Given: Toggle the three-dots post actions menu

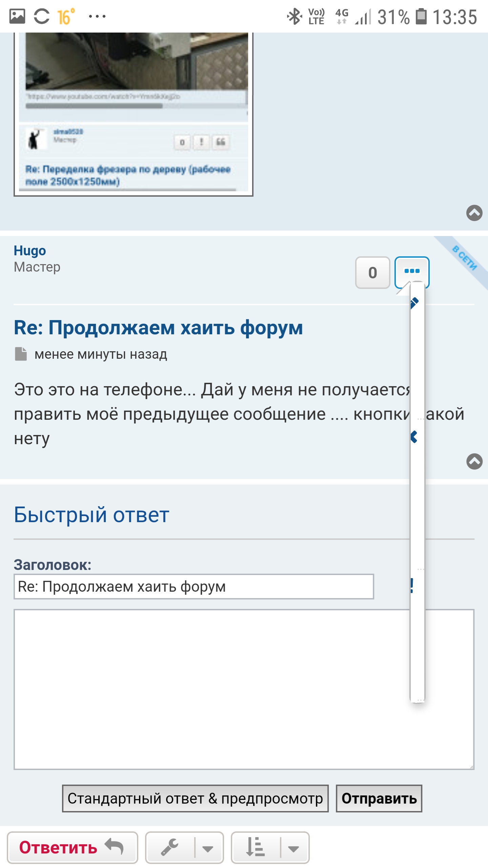Looking at the screenshot, I should tap(412, 271).
